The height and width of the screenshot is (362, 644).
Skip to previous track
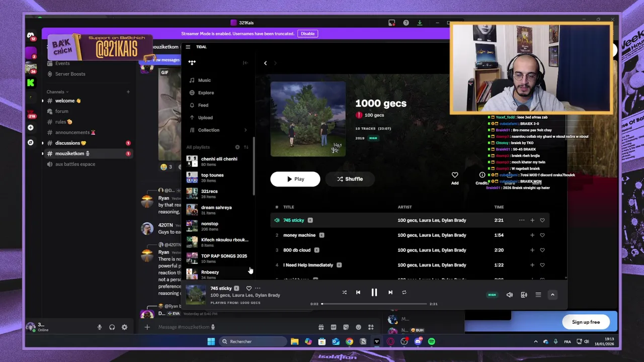(x=358, y=293)
